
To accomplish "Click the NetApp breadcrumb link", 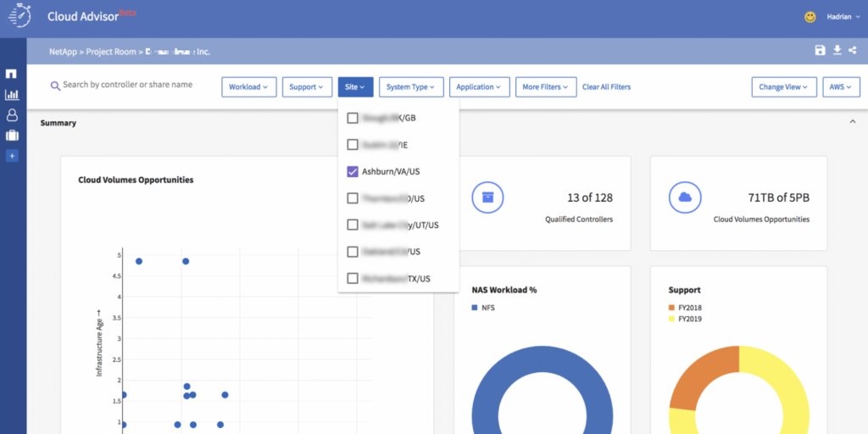I will coord(63,52).
